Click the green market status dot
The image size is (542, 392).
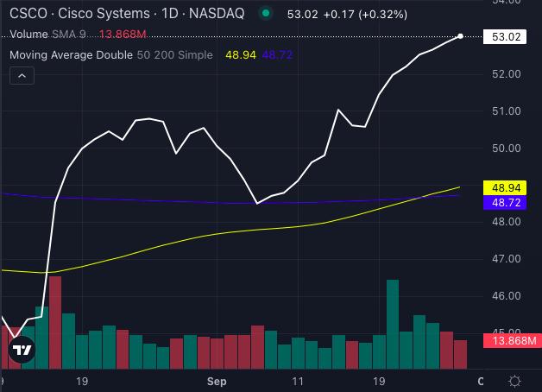[266, 14]
